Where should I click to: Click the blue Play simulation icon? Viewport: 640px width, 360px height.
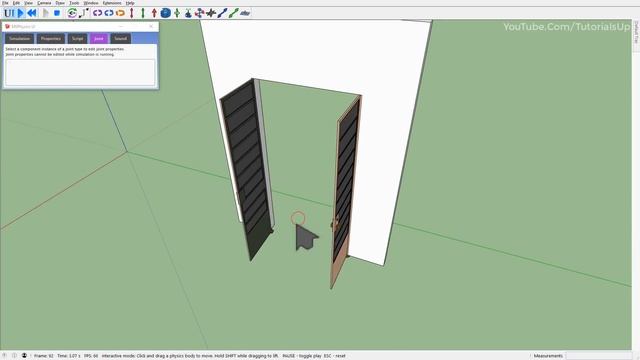pyautogui.click(x=20, y=13)
